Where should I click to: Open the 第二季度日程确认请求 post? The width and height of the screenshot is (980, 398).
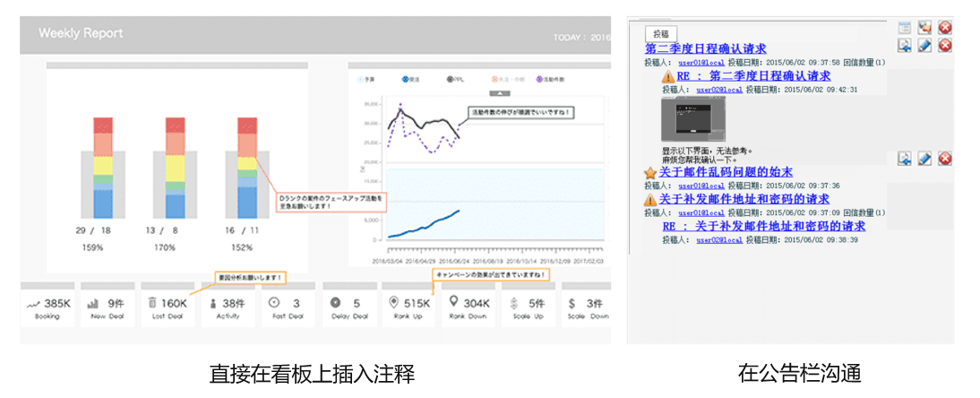[706, 48]
